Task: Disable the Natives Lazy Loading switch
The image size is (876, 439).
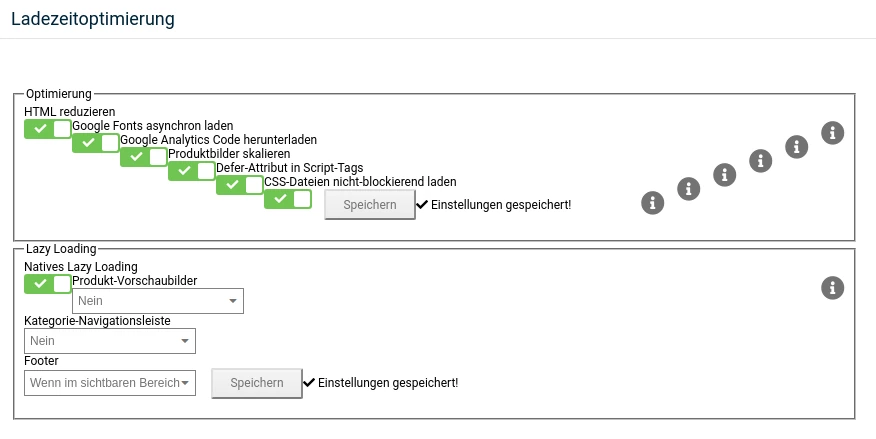Action: click(x=47, y=284)
